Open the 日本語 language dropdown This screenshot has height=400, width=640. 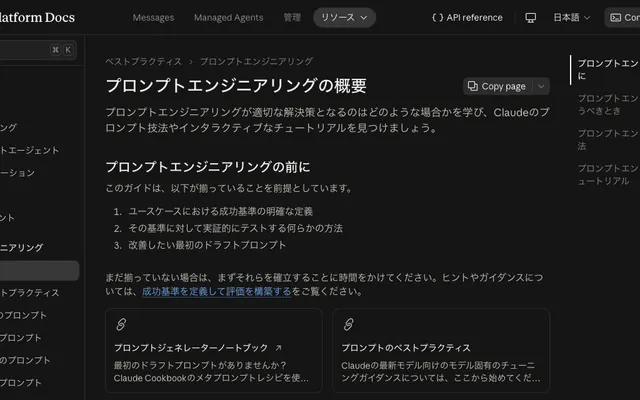coord(571,18)
